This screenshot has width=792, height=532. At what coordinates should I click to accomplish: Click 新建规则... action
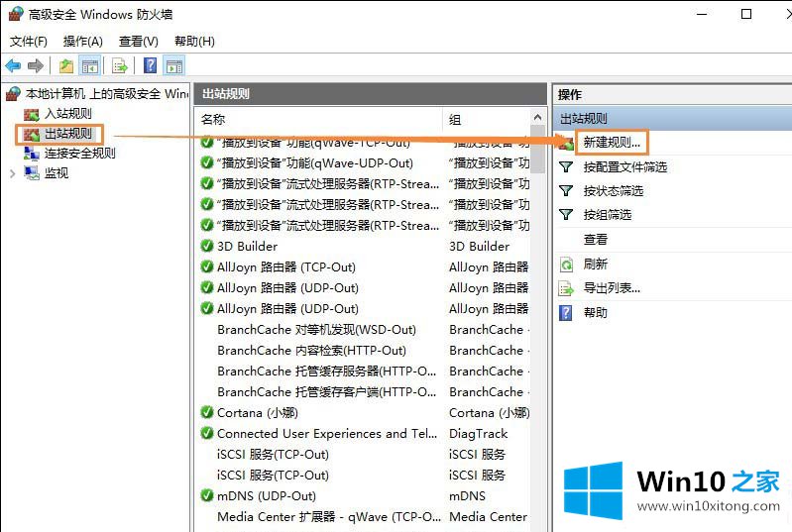click(612, 143)
